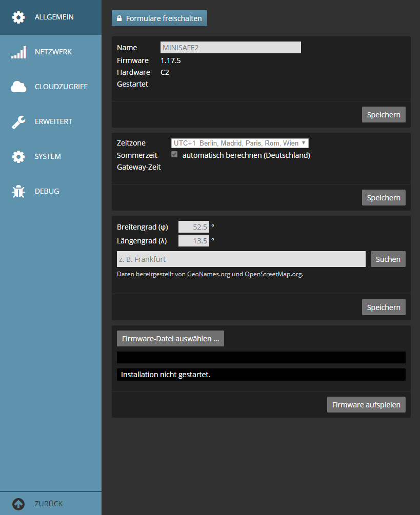The image size is (420, 515).
Task: Click the bug icon for Debug
Action: pos(18,192)
